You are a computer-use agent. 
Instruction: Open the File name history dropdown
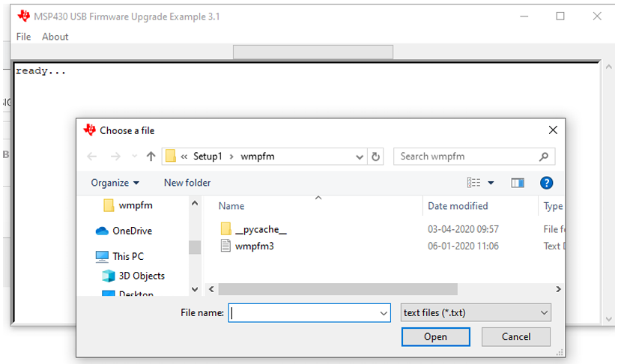(x=384, y=313)
